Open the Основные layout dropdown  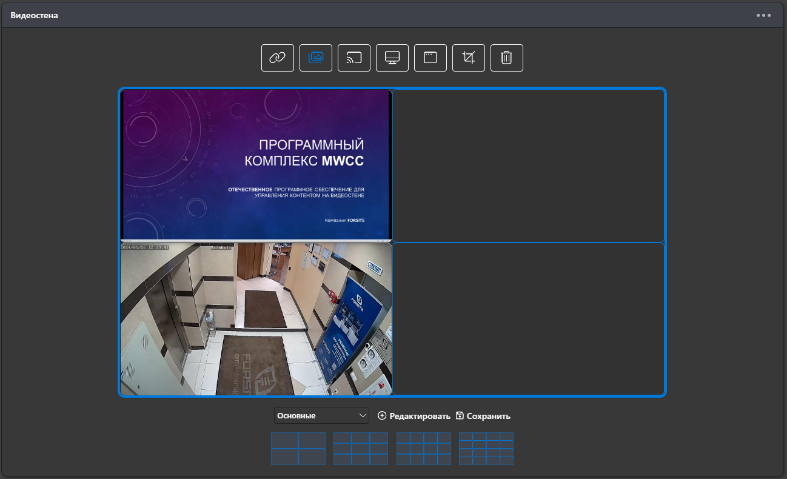click(x=321, y=416)
